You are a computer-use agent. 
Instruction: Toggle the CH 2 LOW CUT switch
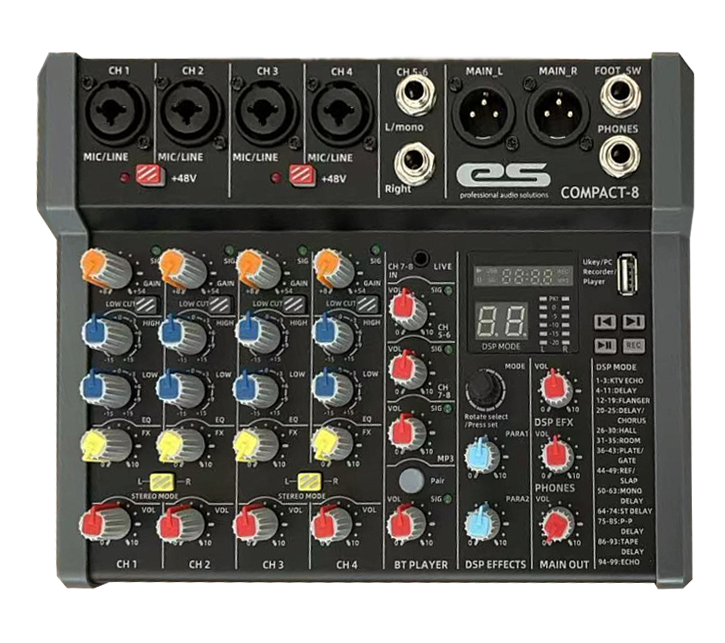[220, 304]
